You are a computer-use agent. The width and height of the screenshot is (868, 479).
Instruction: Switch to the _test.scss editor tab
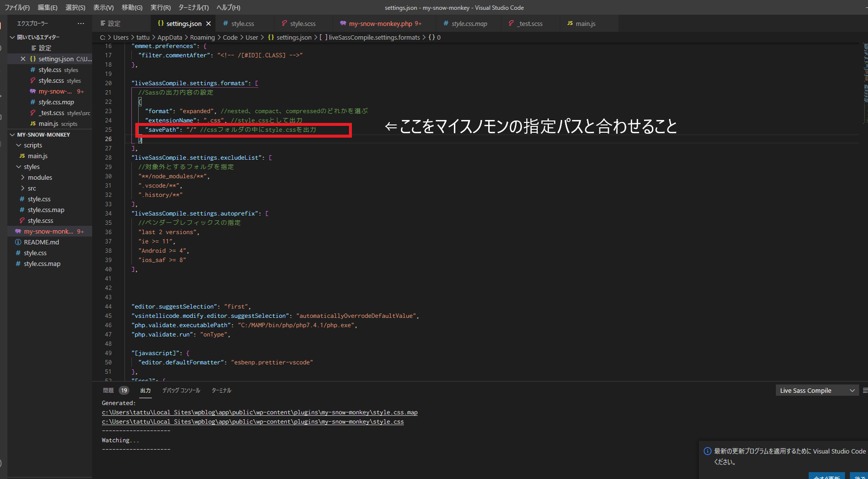(530, 24)
